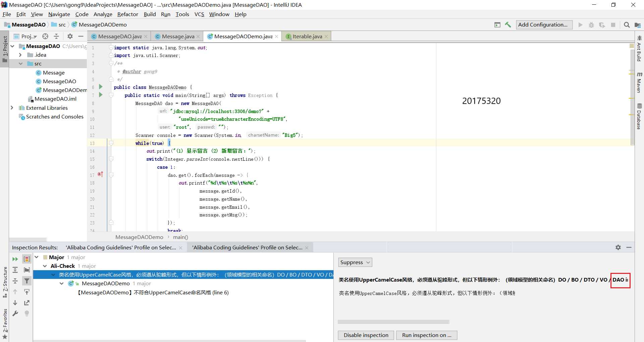The width and height of the screenshot is (644, 342).
Task: Click the Export inspection results icon
Action: coord(27,303)
